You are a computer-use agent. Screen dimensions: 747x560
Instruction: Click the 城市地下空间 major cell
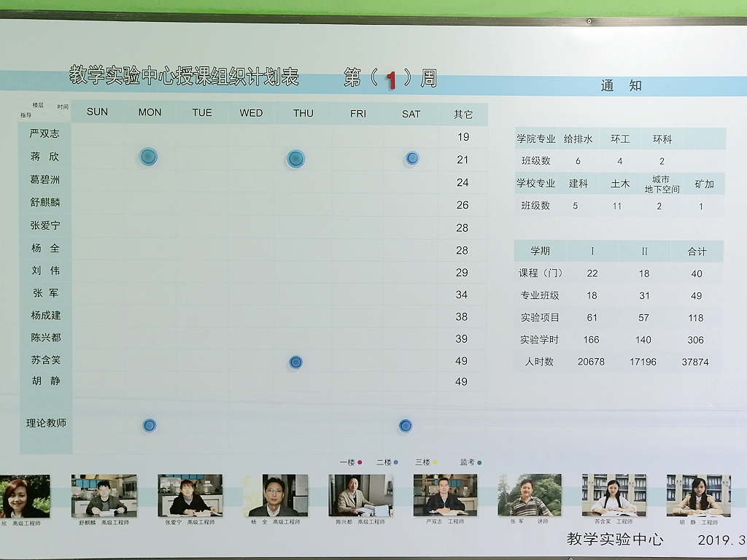[662, 184]
